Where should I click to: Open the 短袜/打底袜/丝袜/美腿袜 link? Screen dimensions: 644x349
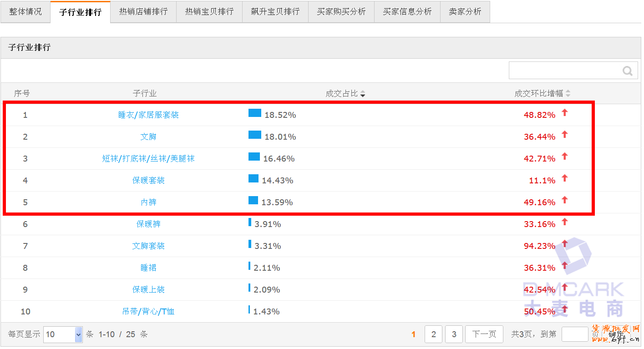tap(148, 159)
